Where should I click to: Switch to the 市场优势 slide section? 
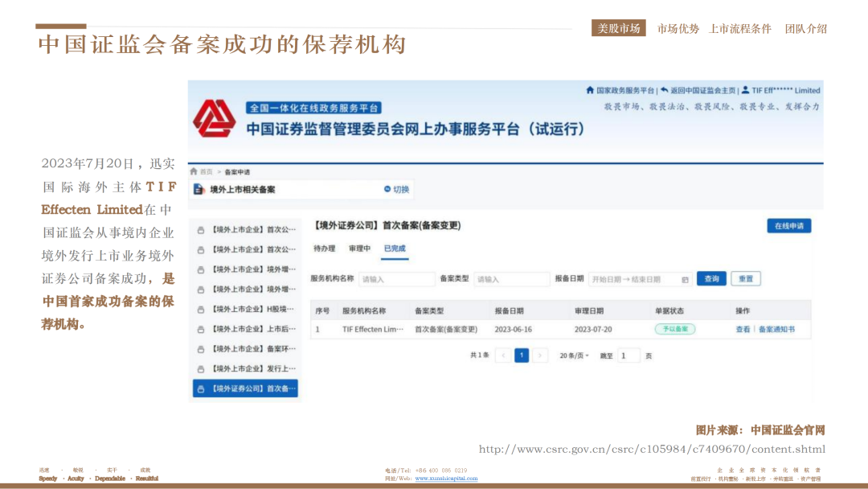(678, 29)
